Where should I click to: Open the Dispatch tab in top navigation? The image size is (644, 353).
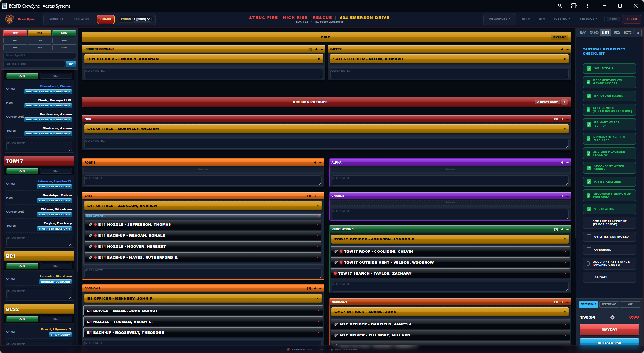pos(82,19)
